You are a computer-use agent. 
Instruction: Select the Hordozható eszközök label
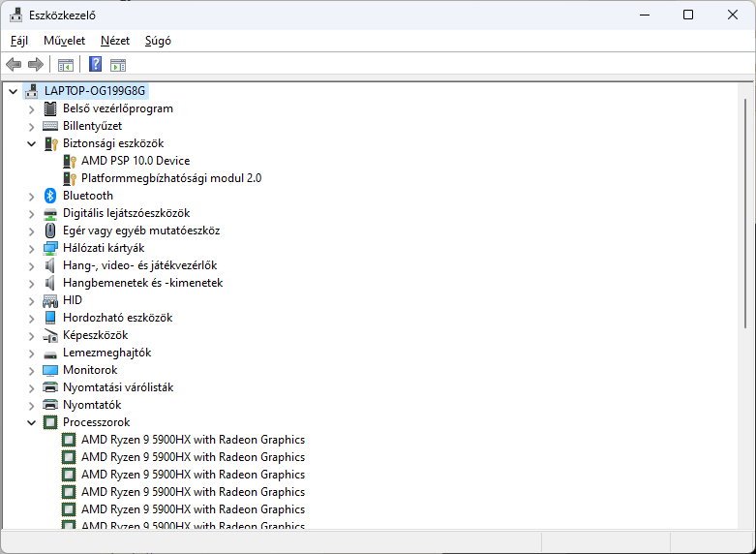point(118,318)
